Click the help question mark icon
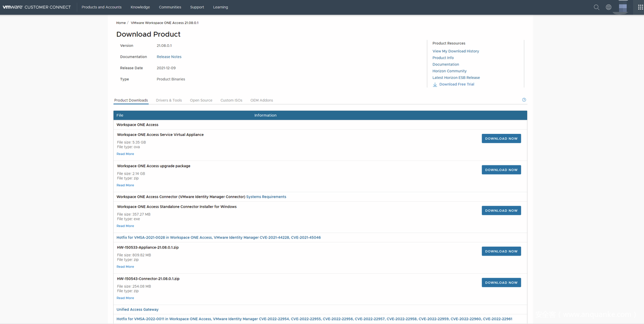This screenshot has height=324, width=644. tap(524, 100)
